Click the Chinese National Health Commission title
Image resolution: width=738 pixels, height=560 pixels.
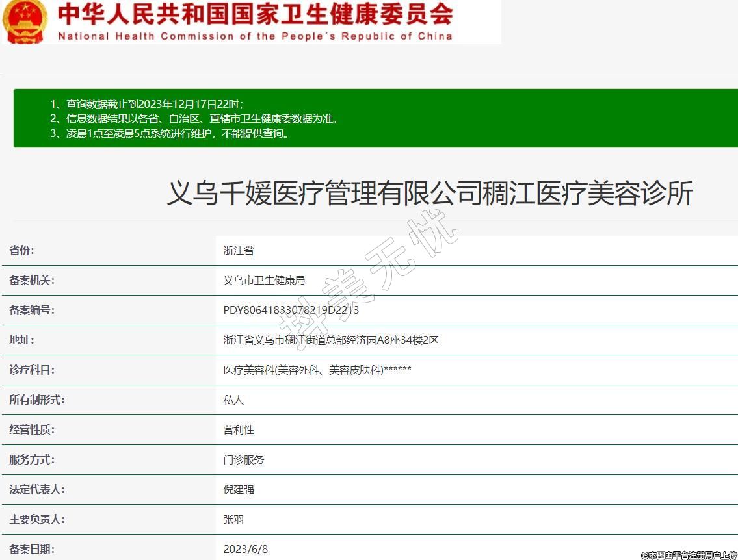[x=255, y=14]
